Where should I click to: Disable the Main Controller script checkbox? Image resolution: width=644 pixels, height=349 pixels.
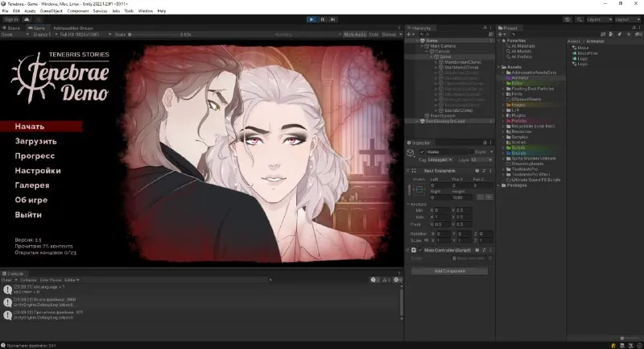coord(419,250)
